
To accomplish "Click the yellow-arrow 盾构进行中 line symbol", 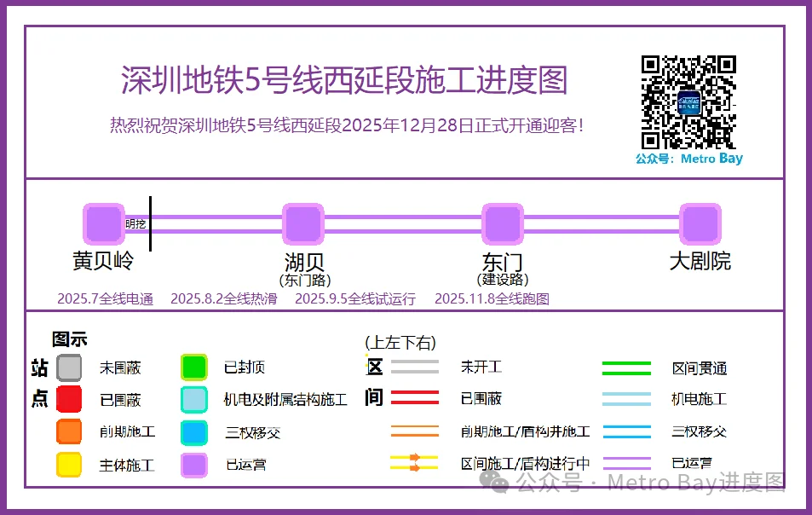I will point(414,463).
